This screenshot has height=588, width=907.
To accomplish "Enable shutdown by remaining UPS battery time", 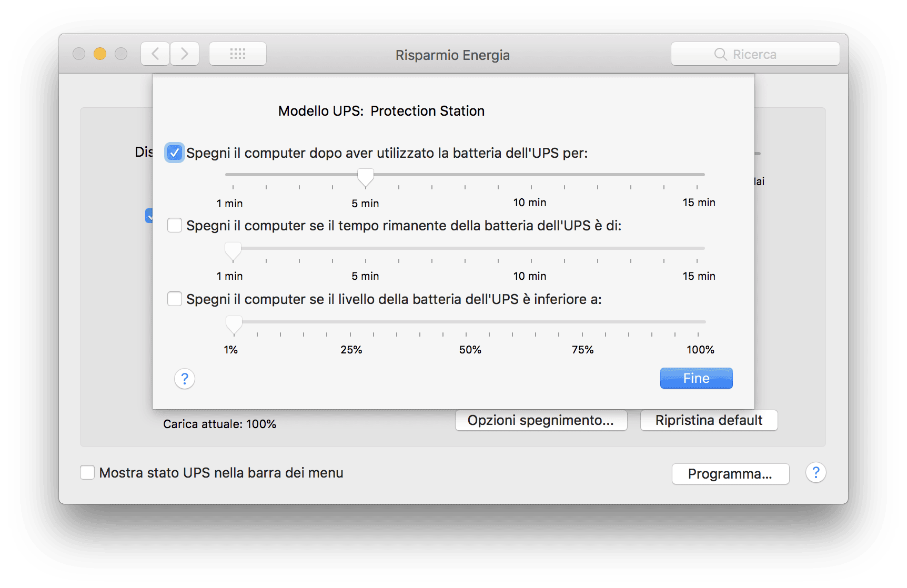I will (x=175, y=225).
